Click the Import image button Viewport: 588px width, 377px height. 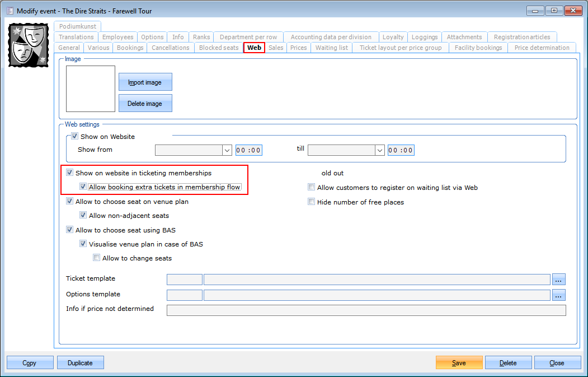pos(145,82)
